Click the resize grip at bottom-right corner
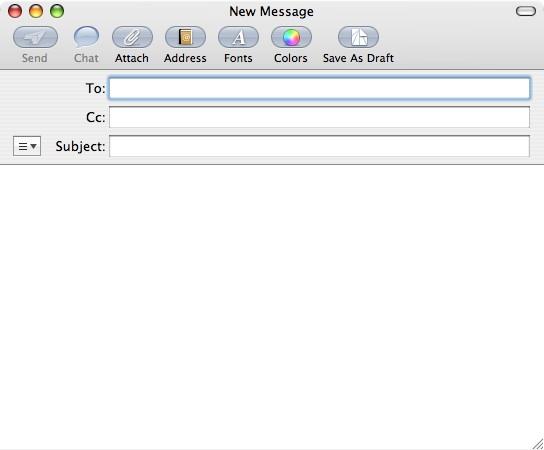The width and height of the screenshot is (544, 450). tap(537, 444)
